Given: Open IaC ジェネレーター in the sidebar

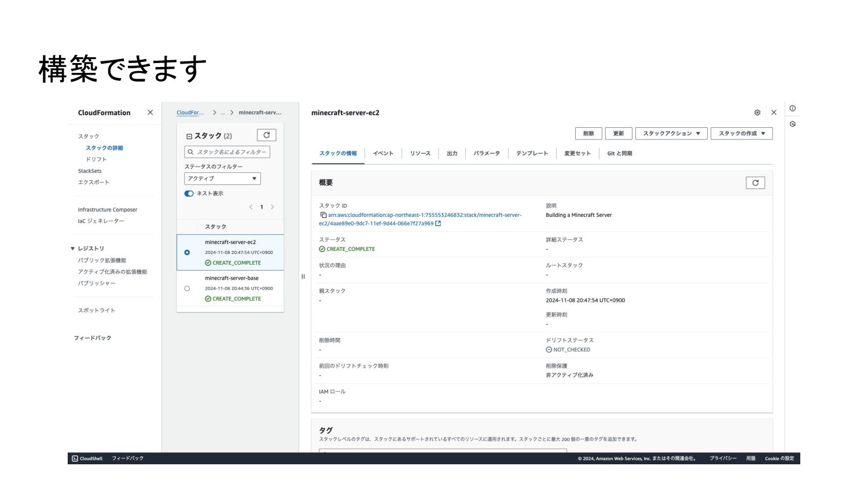Looking at the screenshot, I should coord(101,221).
